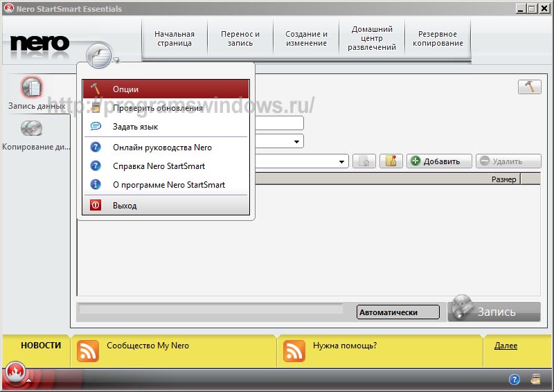Choose Проверить обновления menu entry

point(166,108)
